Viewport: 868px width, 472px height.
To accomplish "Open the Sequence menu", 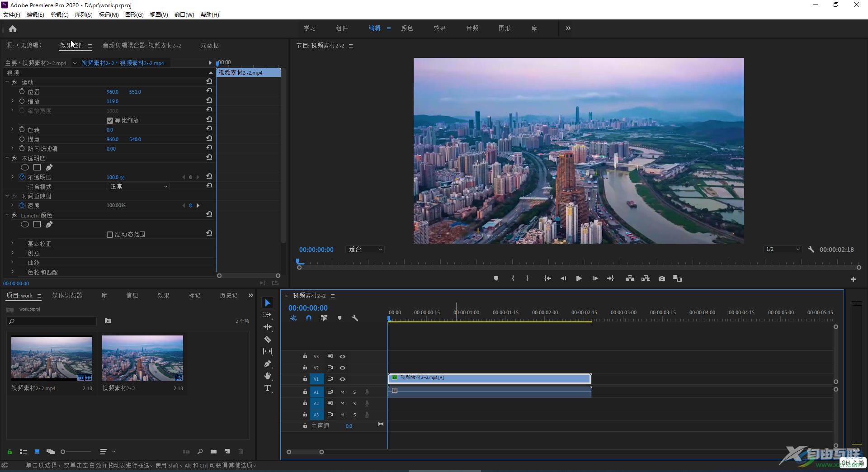I will 84,14.
